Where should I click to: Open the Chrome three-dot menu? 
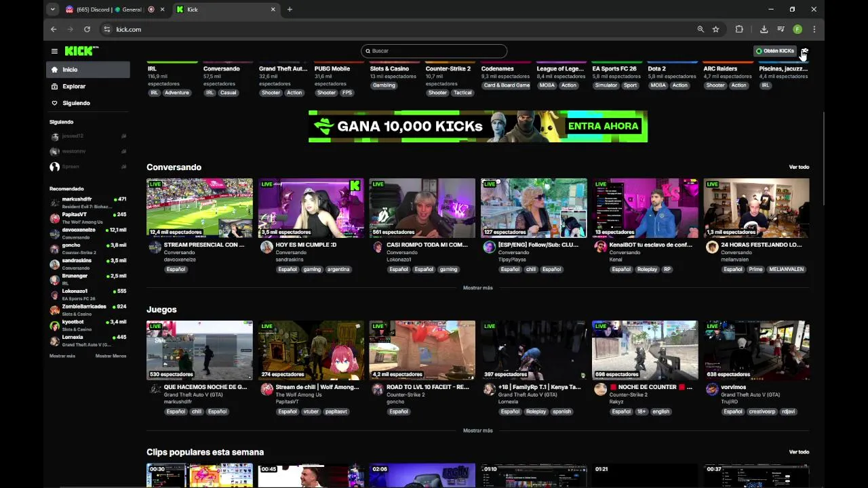click(814, 29)
